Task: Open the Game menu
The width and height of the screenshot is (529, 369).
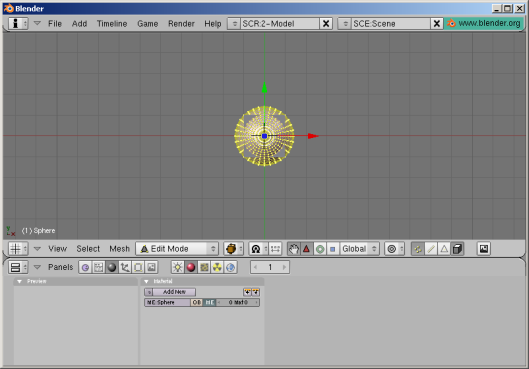Action: coord(147,24)
